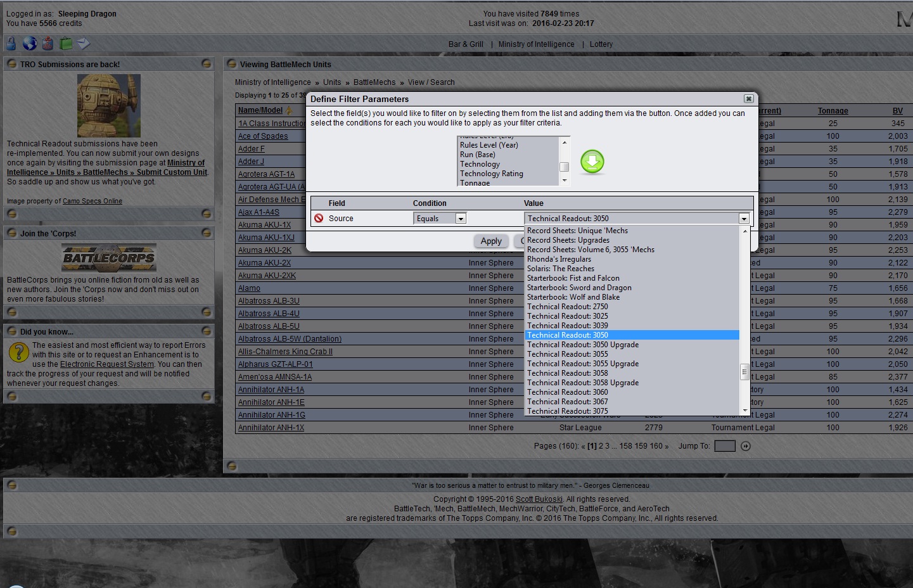Click BattleMechs in the breadcrumb
Screen dimensions: 913x588
[374, 82]
